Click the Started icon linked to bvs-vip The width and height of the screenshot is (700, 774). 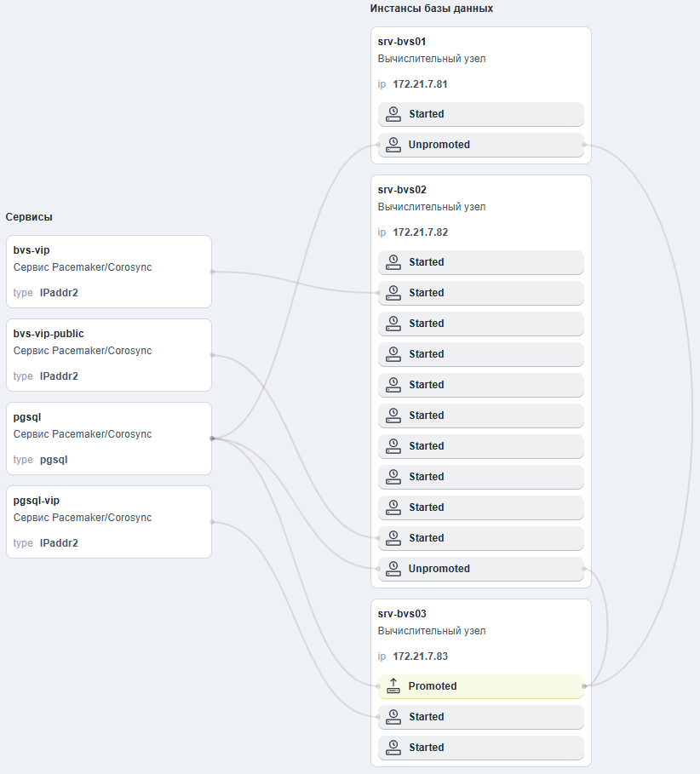coord(393,293)
